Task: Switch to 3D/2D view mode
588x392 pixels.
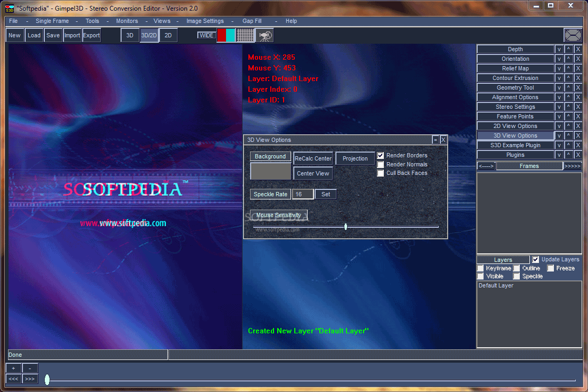Action: (x=149, y=35)
